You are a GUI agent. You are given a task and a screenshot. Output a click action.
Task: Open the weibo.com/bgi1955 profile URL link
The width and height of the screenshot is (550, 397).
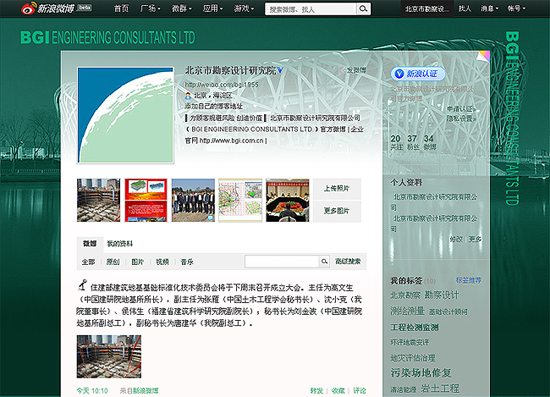221,85
